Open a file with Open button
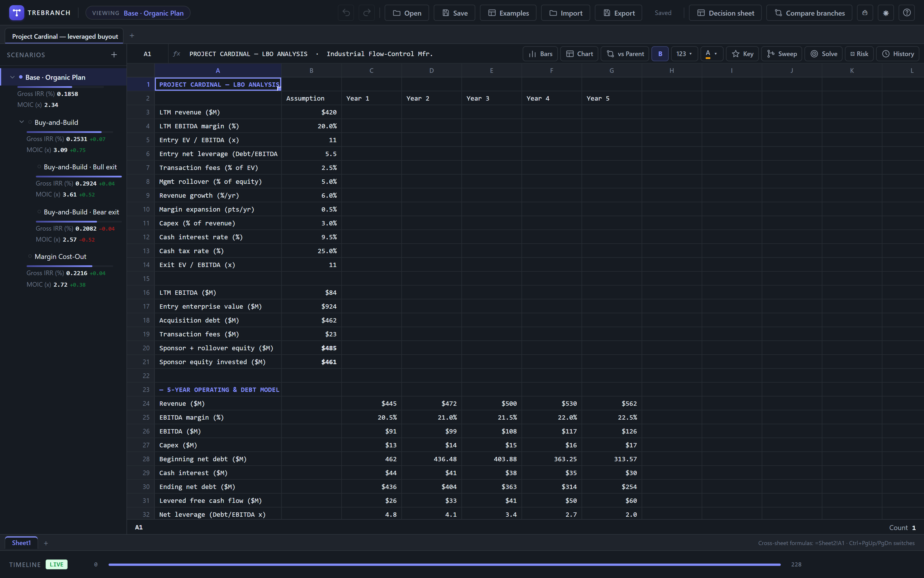Viewport: 924px width, 578px height. pyautogui.click(x=407, y=13)
